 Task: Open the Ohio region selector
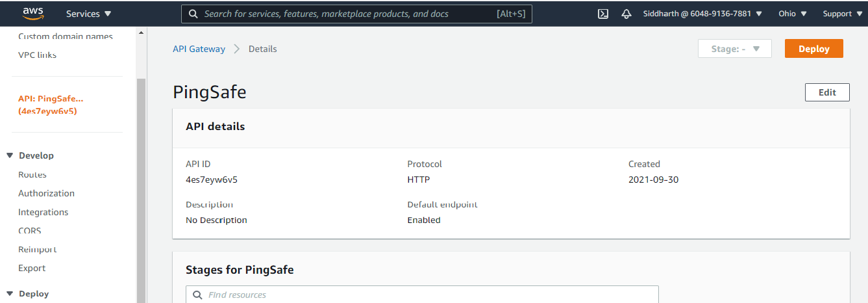click(x=793, y=14)
